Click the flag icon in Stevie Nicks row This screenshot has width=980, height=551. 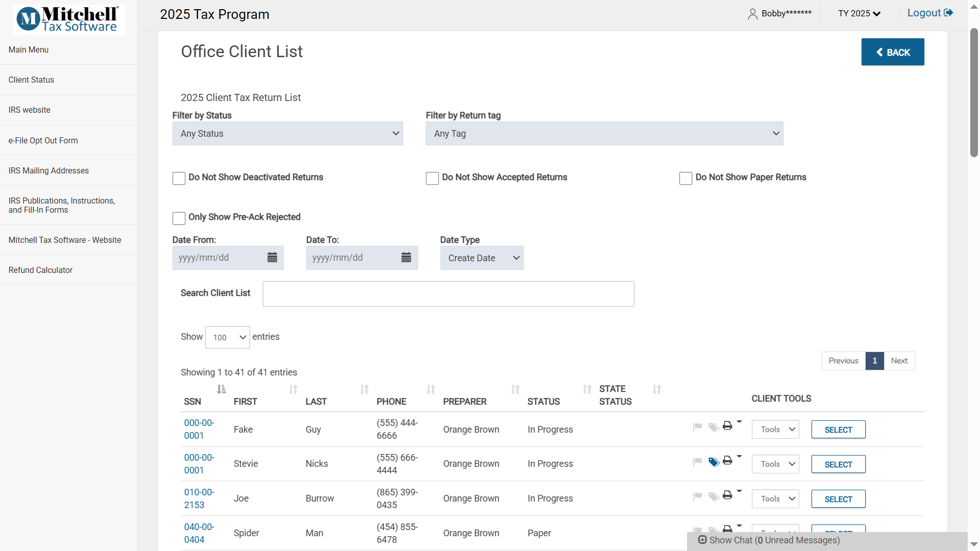[x=697, y=462]
